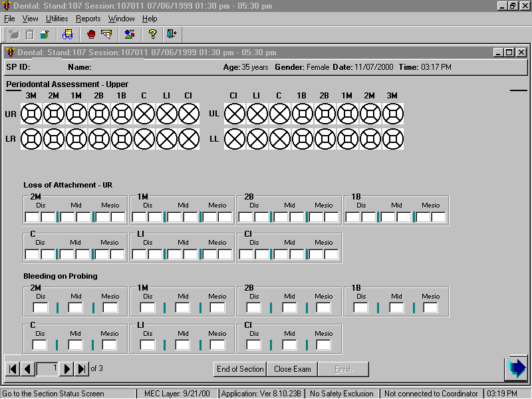Image resolution: width=532 pixels, height=399 pixels.
Task: Click the exit door icon in toolbar
Action: 172,34
